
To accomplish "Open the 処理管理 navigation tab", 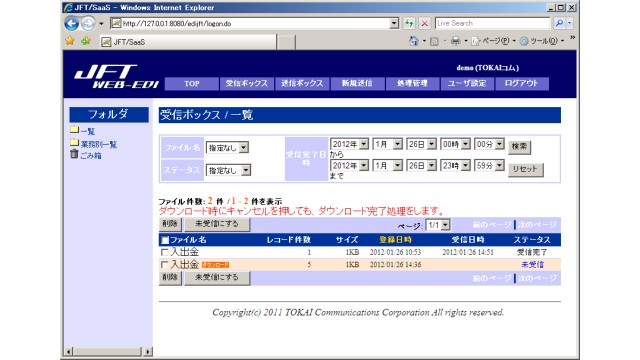I will [x=412, y=84].
